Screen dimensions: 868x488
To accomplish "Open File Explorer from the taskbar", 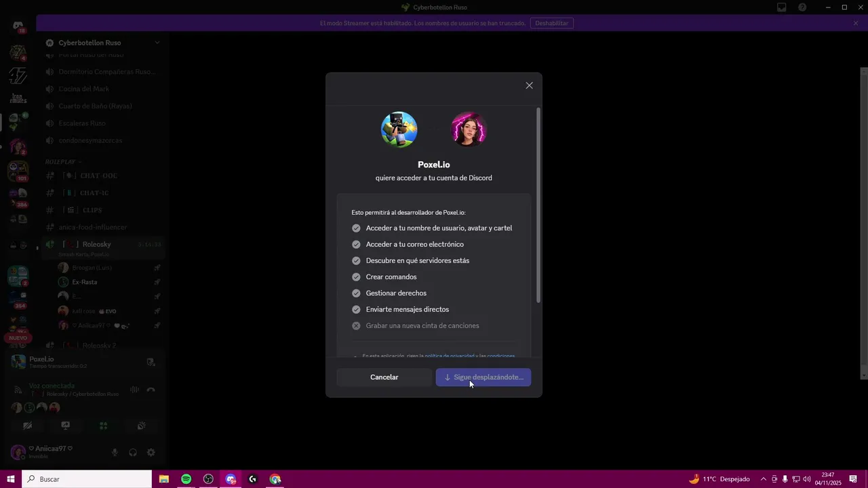I will (163, 479).
